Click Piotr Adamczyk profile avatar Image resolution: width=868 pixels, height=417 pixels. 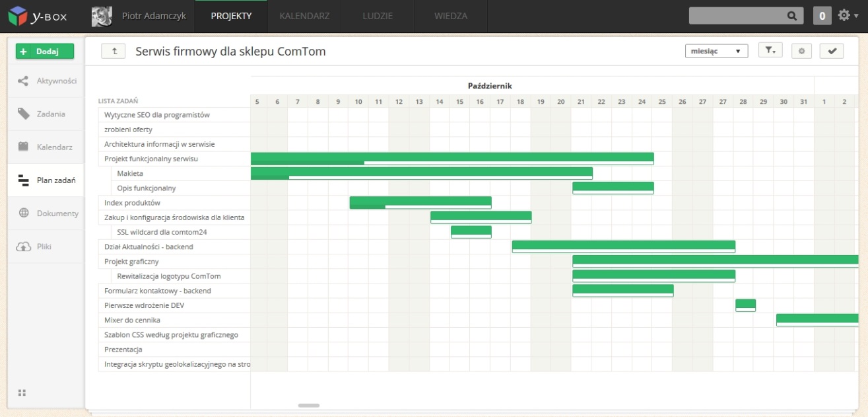point(102,17)
